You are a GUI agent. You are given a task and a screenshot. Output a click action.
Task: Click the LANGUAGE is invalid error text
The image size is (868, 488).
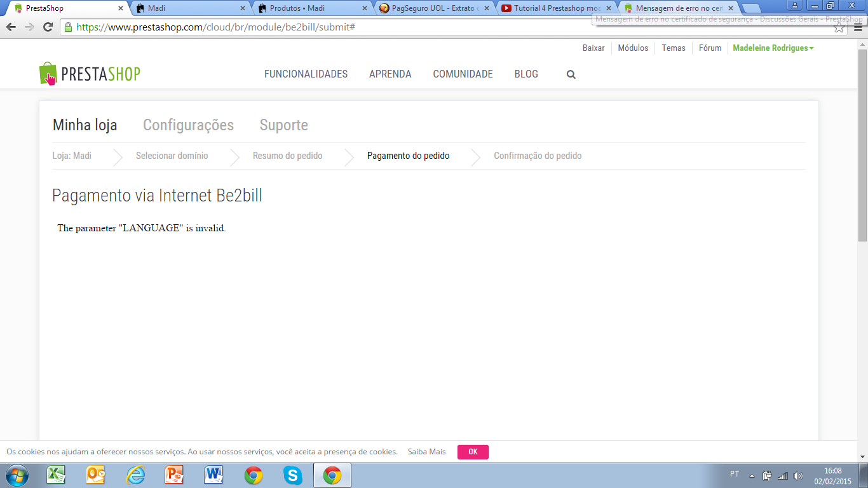click(142, 228)
